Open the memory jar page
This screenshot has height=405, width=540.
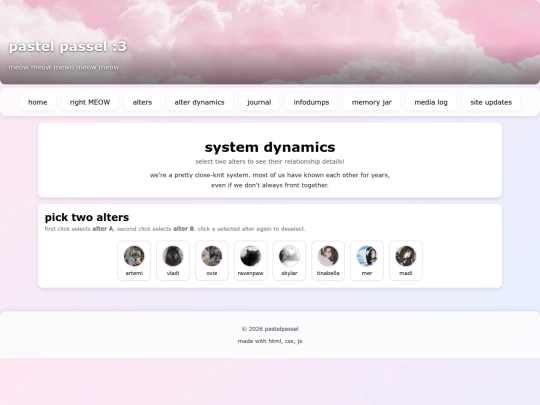[372, 102]
